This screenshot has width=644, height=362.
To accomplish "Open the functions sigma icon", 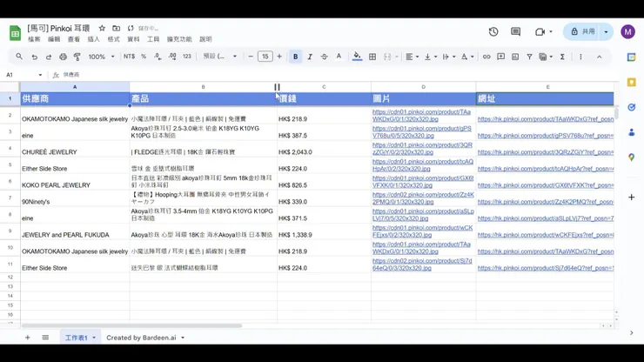I will tap(562, 57).
